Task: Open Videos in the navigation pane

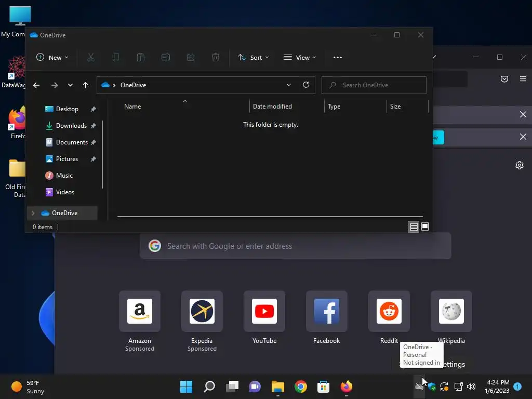Action: click(65, 192)
